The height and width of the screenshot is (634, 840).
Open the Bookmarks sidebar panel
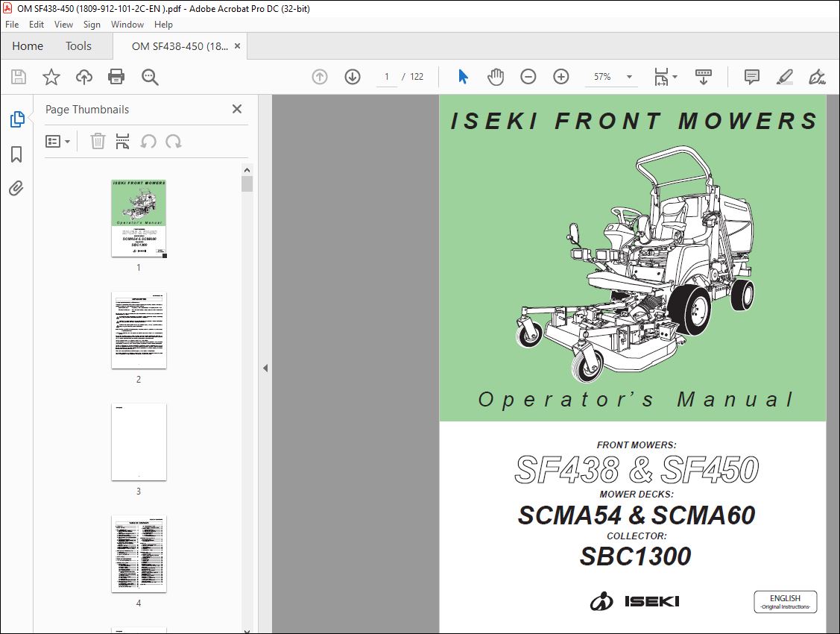point(16,154)
